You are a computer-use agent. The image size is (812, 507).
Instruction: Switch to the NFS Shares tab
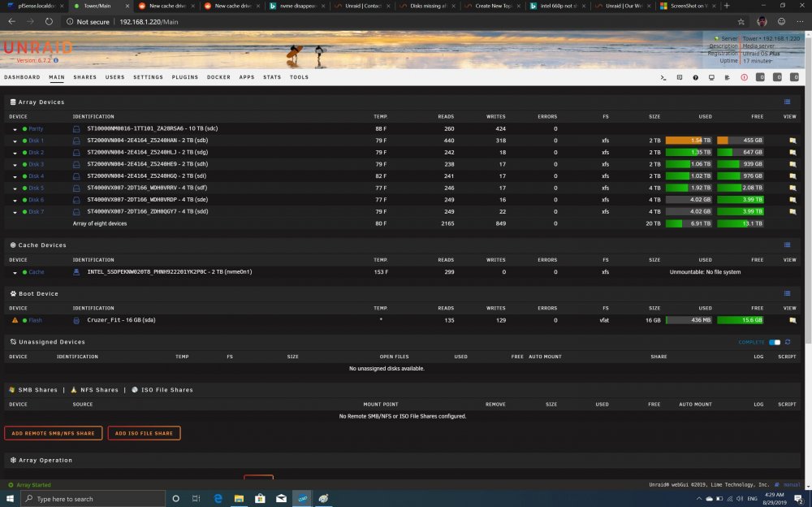coord(95,390)
